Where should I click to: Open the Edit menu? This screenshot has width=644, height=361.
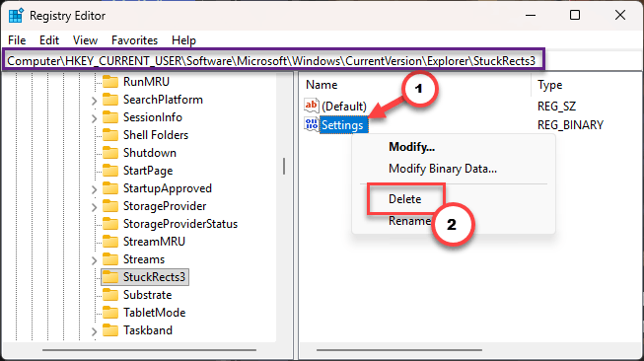tap(49, 40)
